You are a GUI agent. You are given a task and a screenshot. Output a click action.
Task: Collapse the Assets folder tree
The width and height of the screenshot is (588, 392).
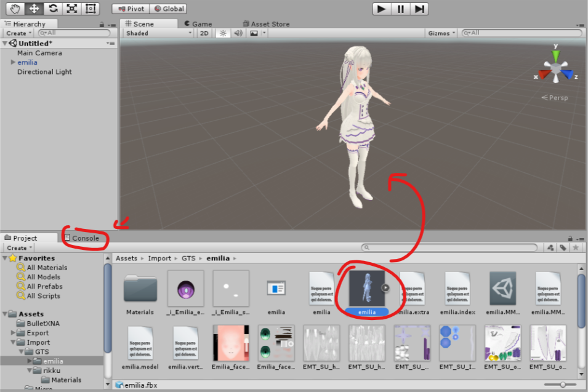click(x=5, y=314)
